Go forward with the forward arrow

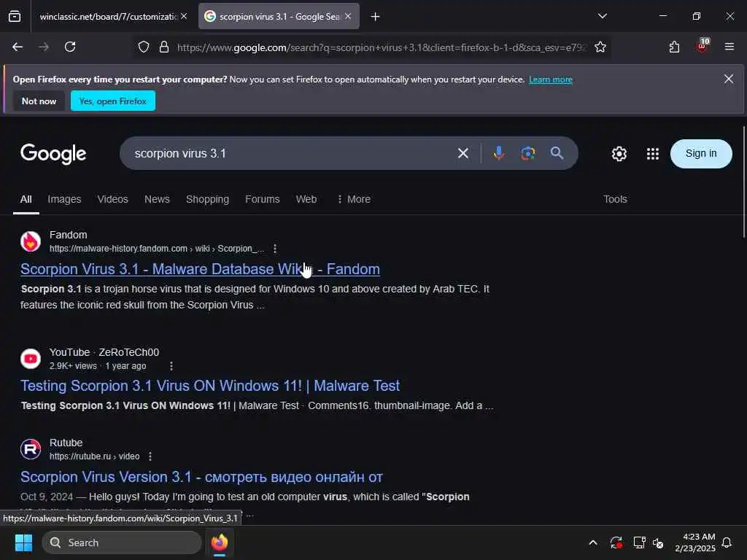pos(44,47)
